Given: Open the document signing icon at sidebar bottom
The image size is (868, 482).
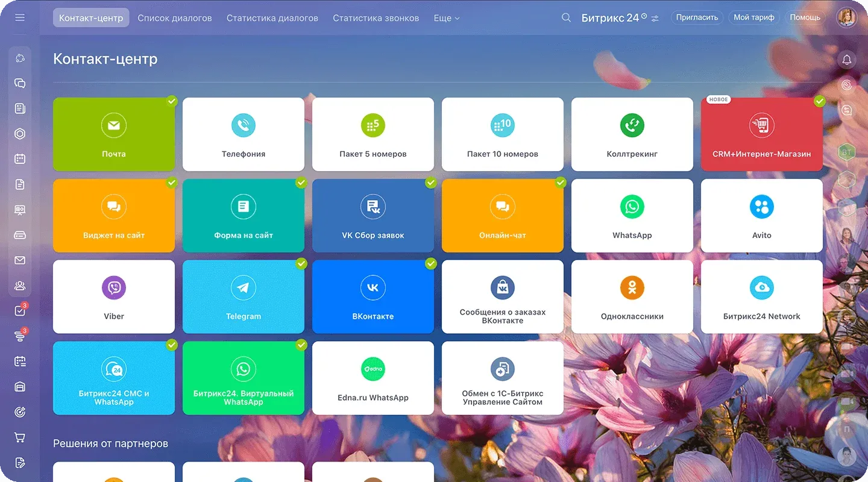Looking at the screenshot, I should coord(19,463).
